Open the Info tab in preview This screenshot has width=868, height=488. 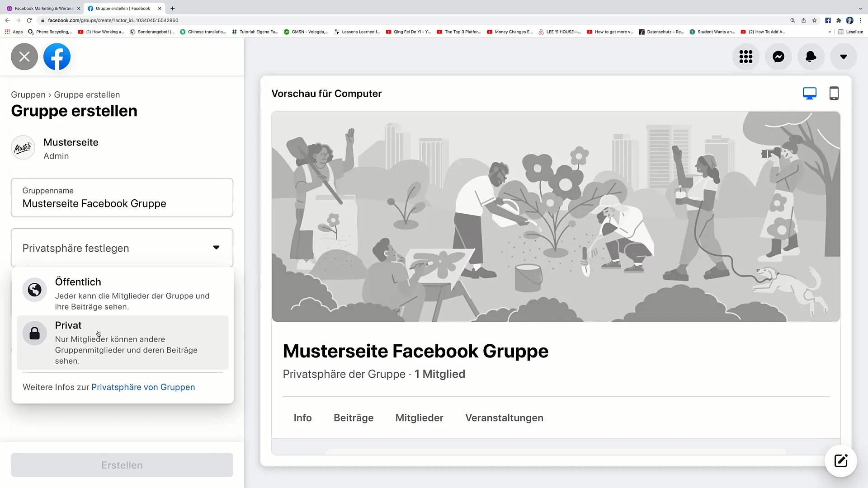point(303,417)
